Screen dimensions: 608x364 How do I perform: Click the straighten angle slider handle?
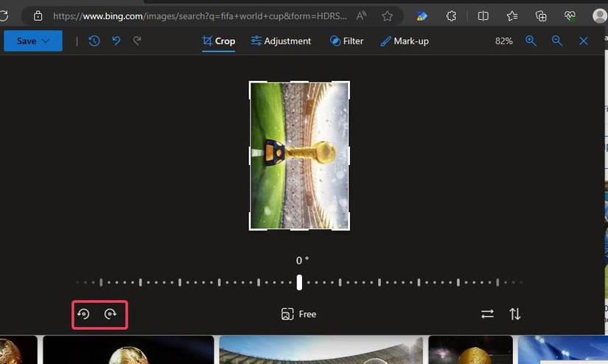pos(299,282)
